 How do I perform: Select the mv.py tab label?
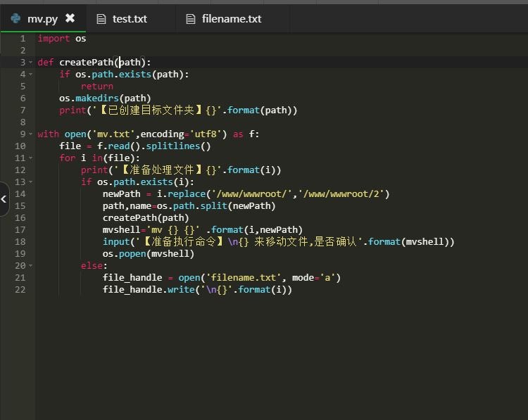pyautogui.click(x=42, y=19)
